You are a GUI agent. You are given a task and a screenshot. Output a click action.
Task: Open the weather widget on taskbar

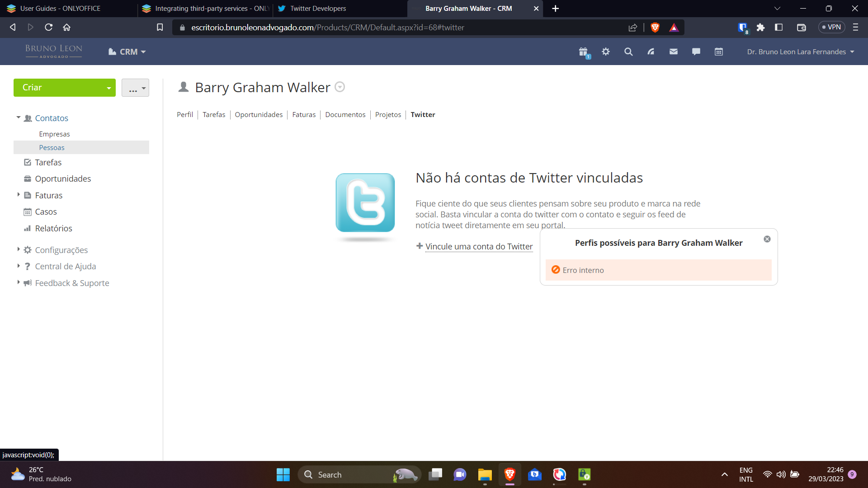click(x=42, y=475)
